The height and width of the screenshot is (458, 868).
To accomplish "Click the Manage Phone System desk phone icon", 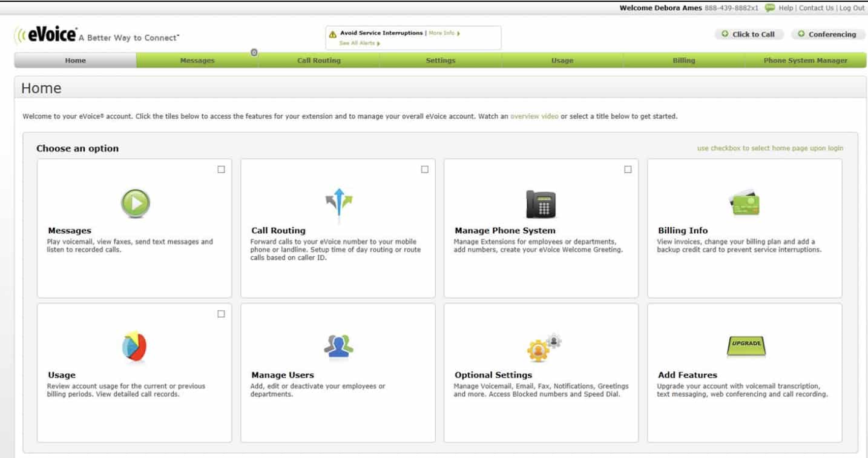I will 541,204.
